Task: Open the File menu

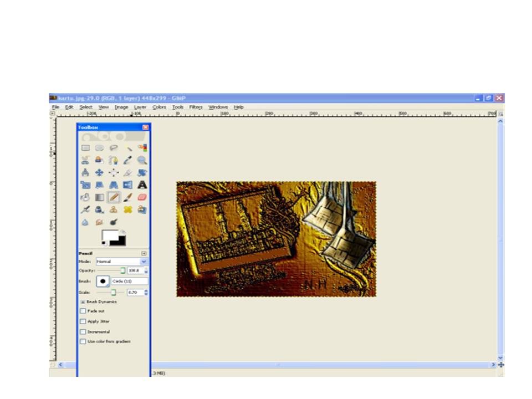Action: 55,107
